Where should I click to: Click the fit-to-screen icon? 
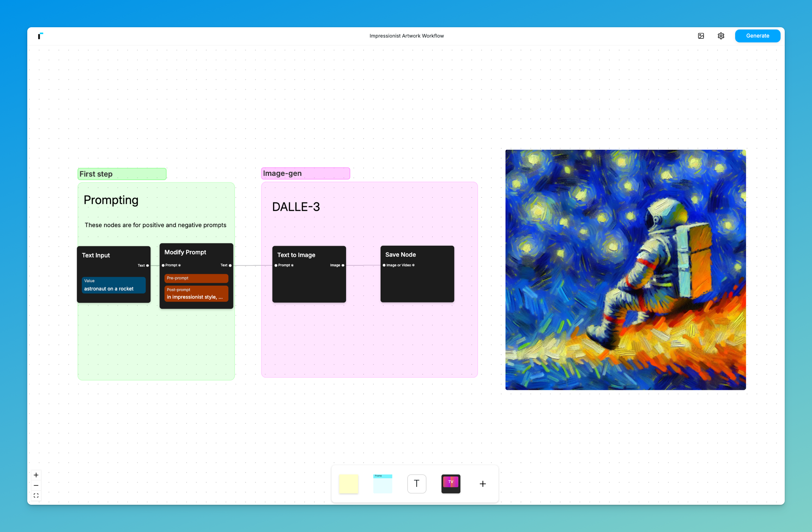[36, 496]
